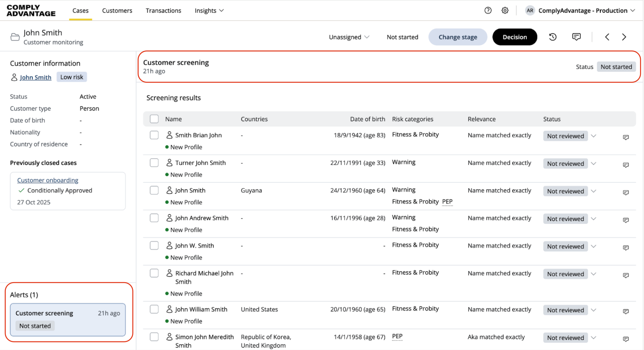
Task: Select the Customer screening alert card
Action: tap(68, 319)
